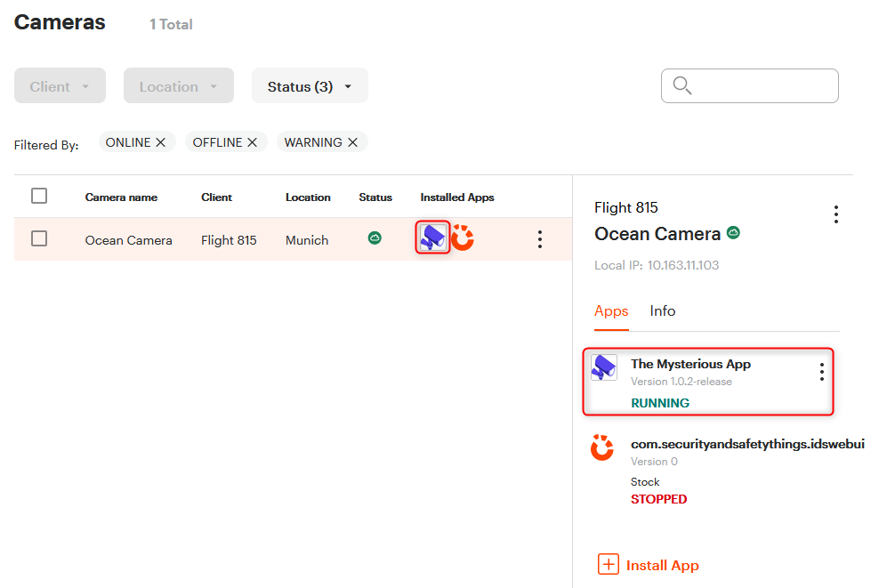Open the detail panel header three-dot menu
The height and width of the screenshot is (588, 879).
(835, 214)
